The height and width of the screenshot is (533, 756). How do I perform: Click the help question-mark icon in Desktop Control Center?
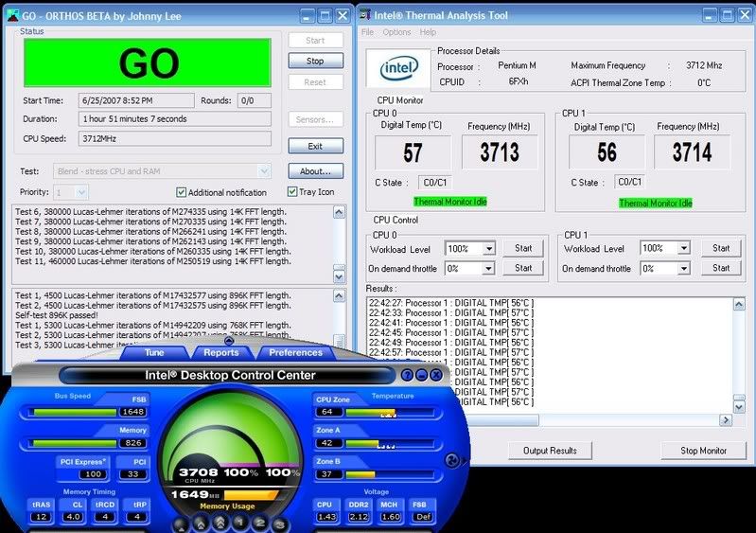coord(407,375)
